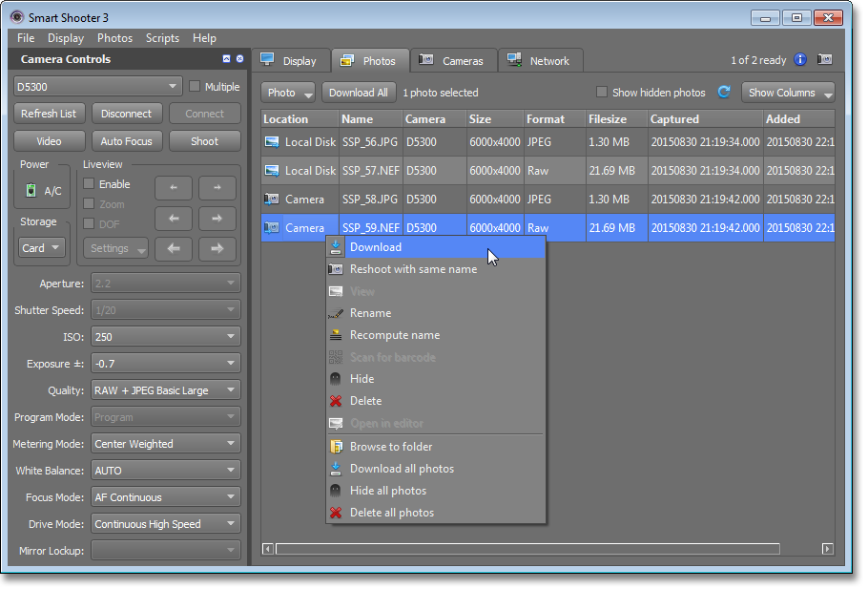Tick the Liveview Enable checkbox
The width and height of the screenshot is (868, 589).
tap(89, 184)
